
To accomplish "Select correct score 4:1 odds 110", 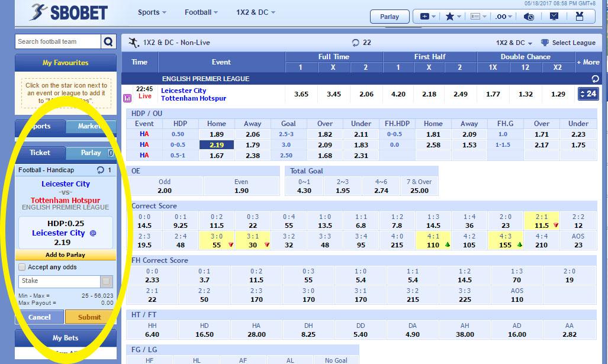I will coord(433,245).
